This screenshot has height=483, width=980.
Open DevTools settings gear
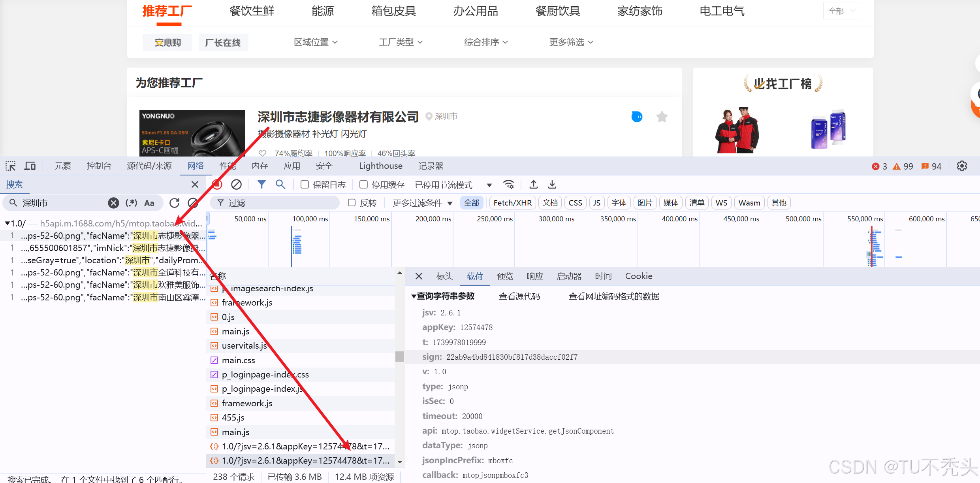[962, 166]
